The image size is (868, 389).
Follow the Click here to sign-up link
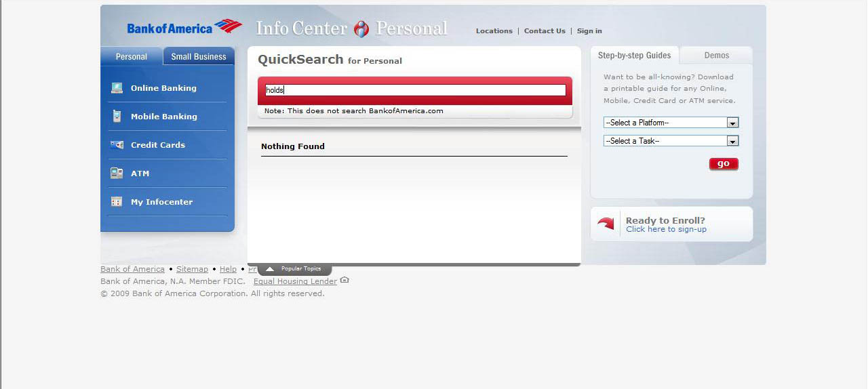coord(666,230)
